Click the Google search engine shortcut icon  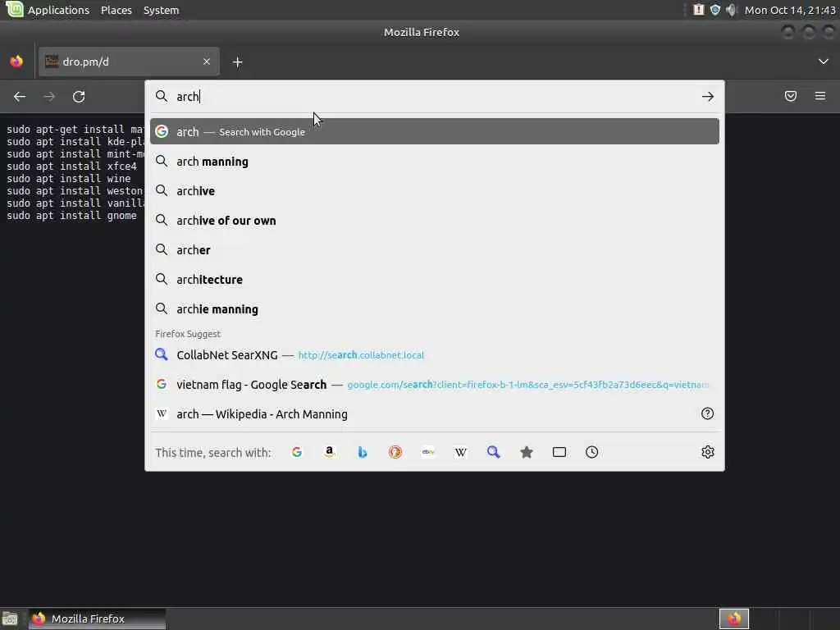click(297, 452)
